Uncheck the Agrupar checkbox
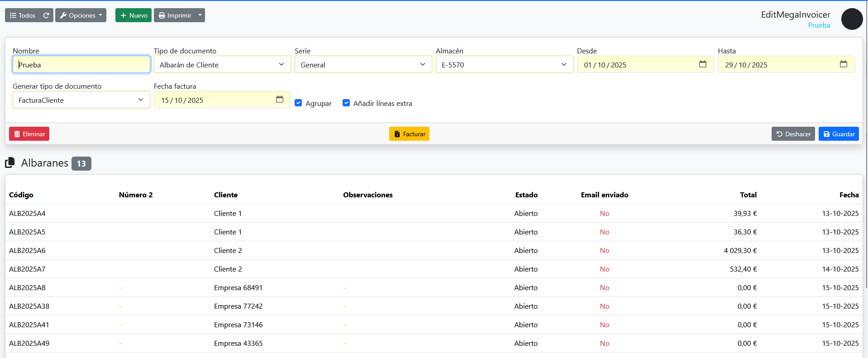Image resolution: width=868 pixels, height=358 pixels. (x=298, y=103)
